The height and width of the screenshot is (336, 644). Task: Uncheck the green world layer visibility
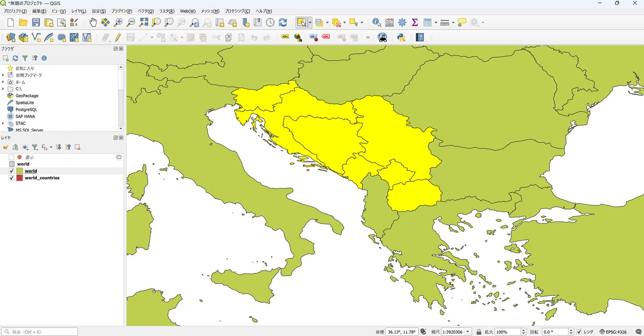[11, 171]
